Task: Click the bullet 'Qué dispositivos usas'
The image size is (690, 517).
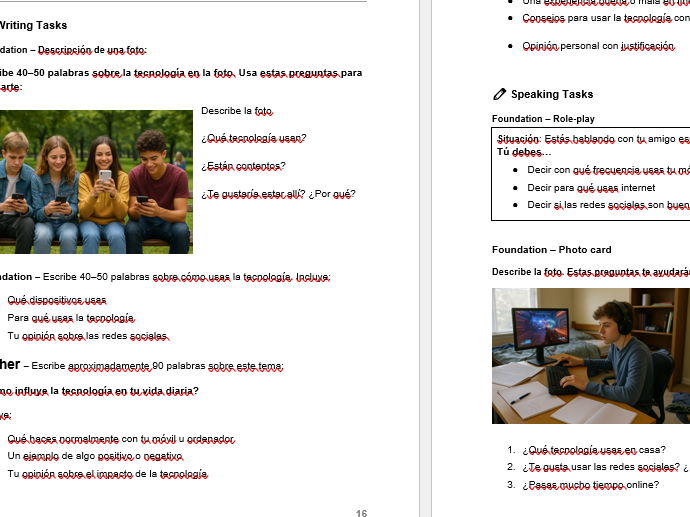Action: click(x=57, y=300)
